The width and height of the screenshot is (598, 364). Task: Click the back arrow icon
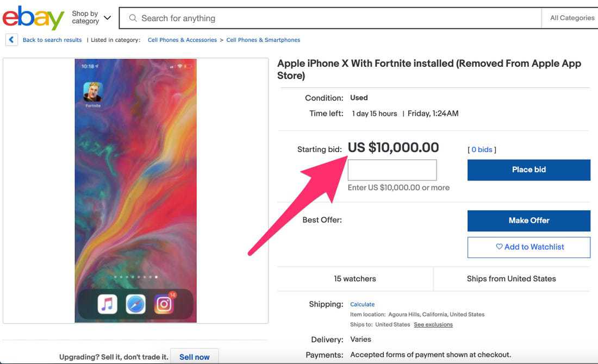tap(11, 40)
